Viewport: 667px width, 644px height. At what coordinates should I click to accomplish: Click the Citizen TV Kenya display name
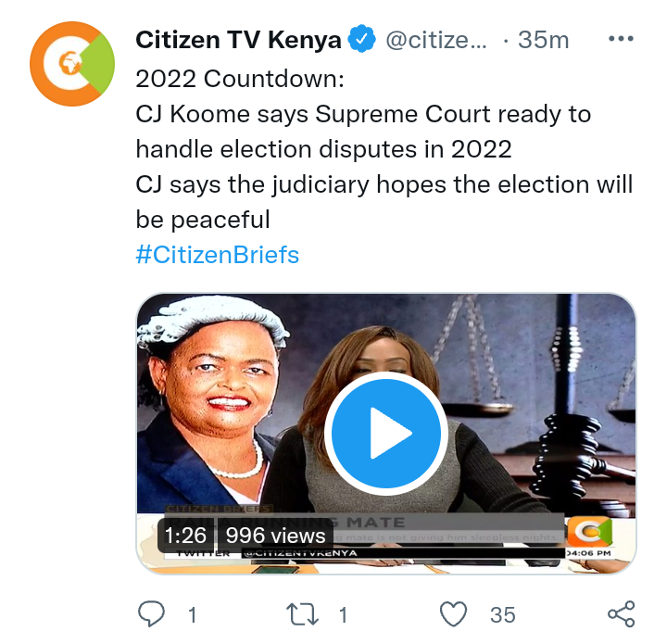point(238,40)
